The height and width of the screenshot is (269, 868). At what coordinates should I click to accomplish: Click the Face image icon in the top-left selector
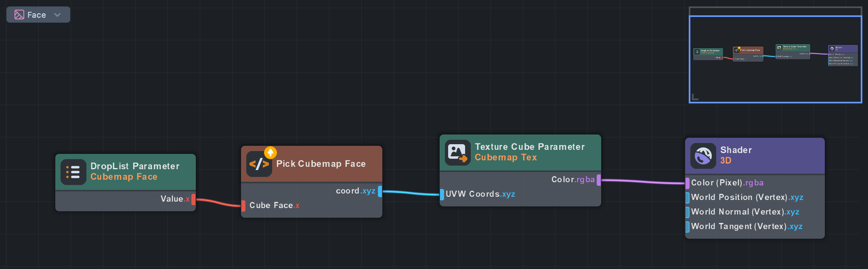click(x=19, y=15)
